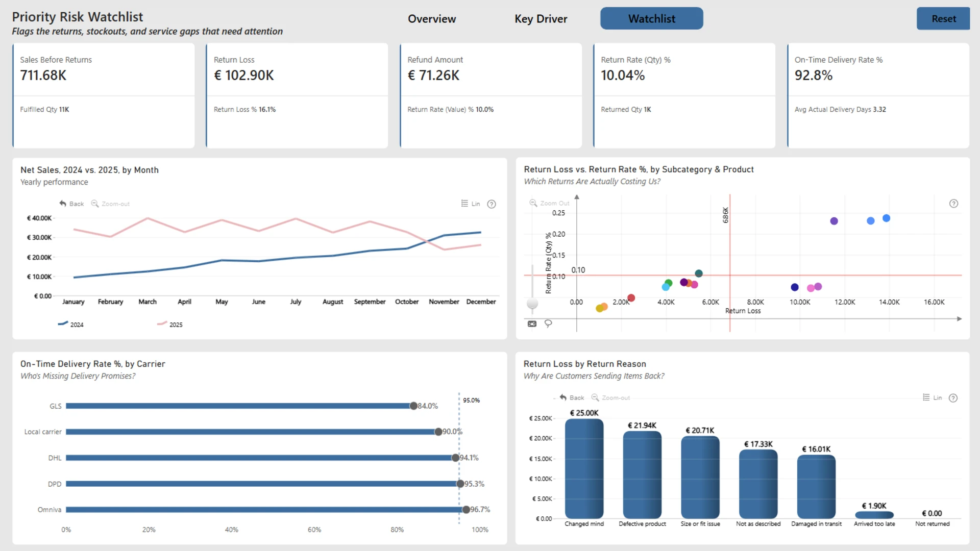Click Back arrow in Return Reason chart
The image size is (980, 551).
563,397
